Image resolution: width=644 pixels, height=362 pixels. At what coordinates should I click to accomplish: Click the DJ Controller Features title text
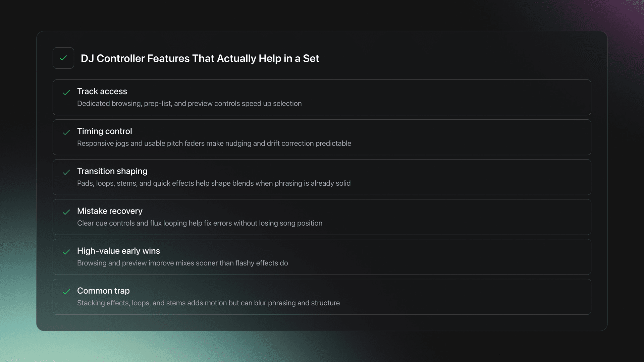click(x=200, y=58)
